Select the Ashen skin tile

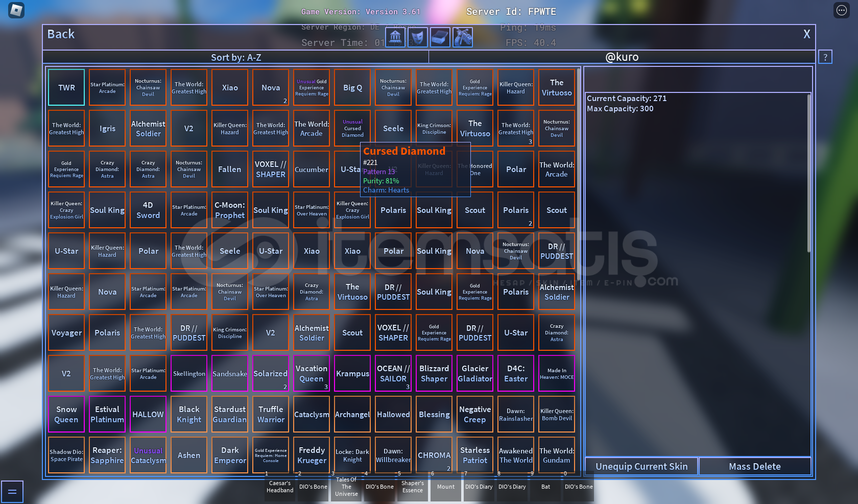pos(189,455)
